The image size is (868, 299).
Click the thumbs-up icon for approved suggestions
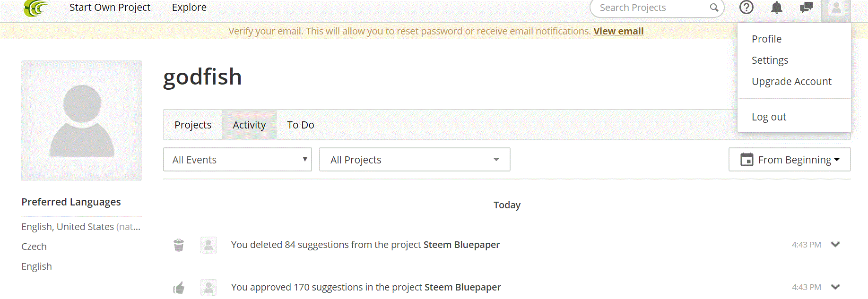pyautogui.click(x=179, y=287)
